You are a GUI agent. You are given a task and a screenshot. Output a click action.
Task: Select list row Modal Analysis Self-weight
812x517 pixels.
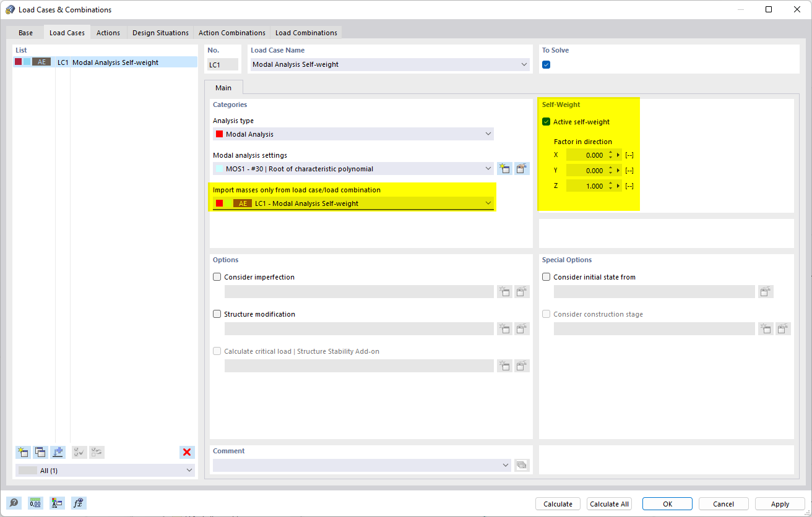point(105,62)
